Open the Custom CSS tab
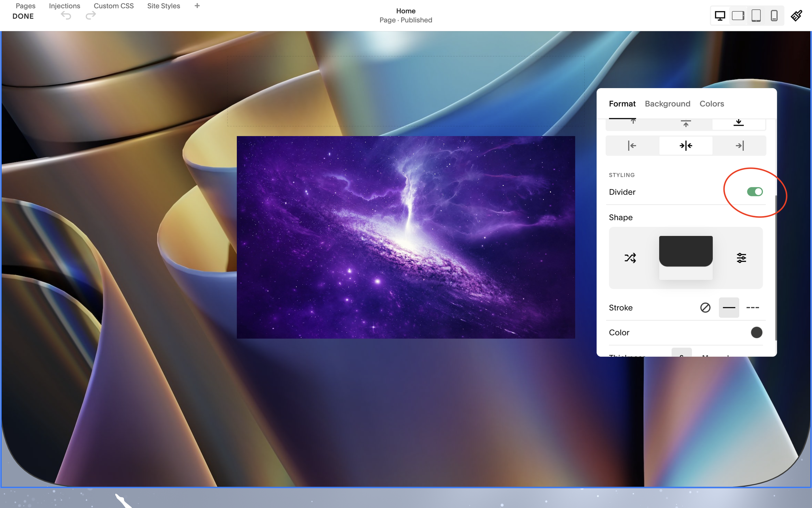 coord(113,6)
